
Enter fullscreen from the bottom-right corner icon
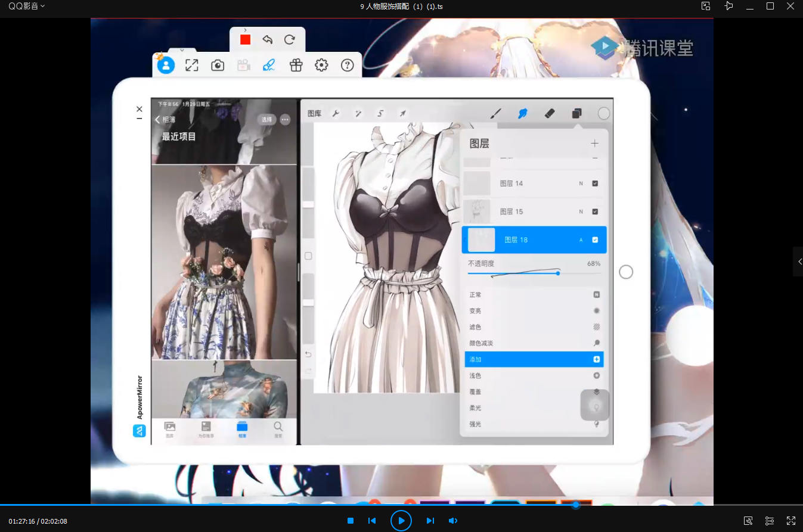click(x=791, y=521)
